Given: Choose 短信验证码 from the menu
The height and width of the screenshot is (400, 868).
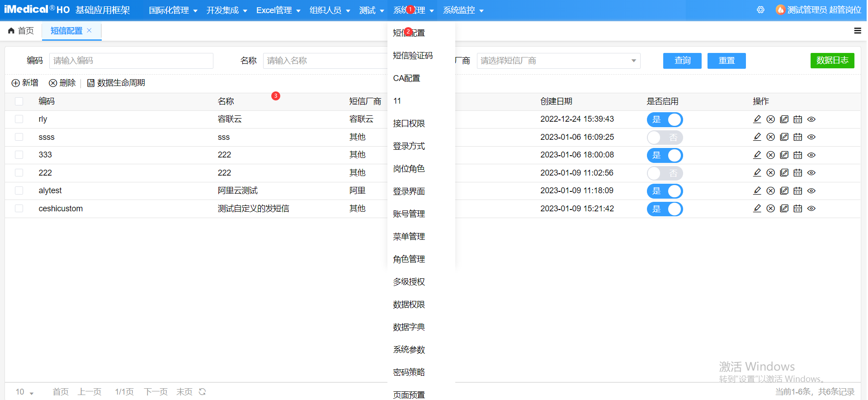Looking at the screenshot, I should tap(413, 56).
